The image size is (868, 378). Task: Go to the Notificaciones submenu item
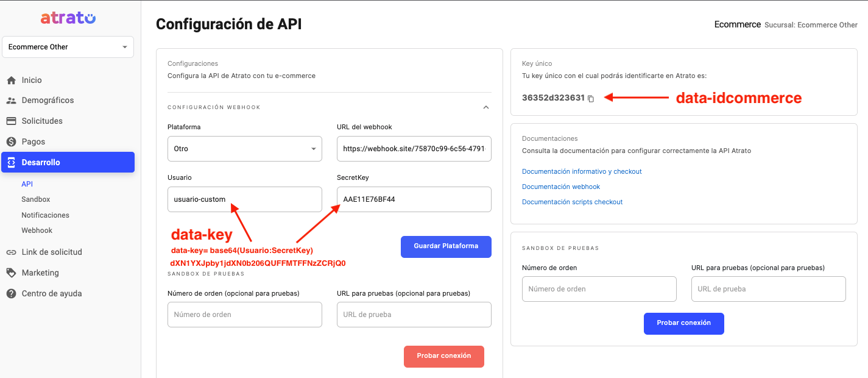pyautogui.click(x=45, y=215)
